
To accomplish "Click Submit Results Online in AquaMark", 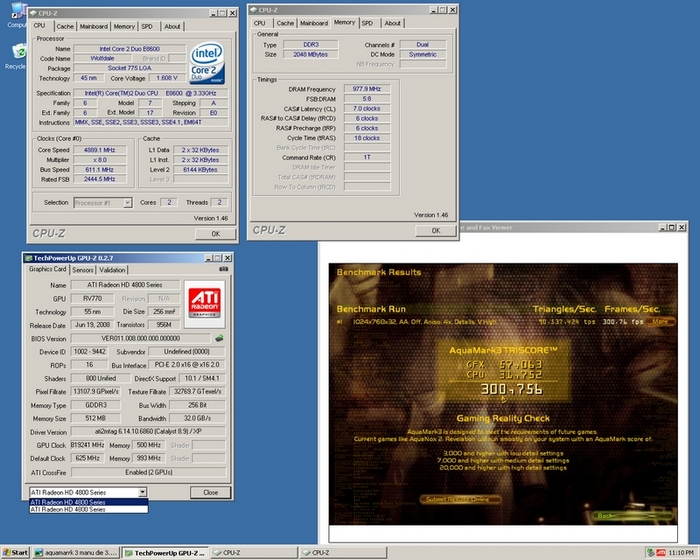I will click(460, 499).
